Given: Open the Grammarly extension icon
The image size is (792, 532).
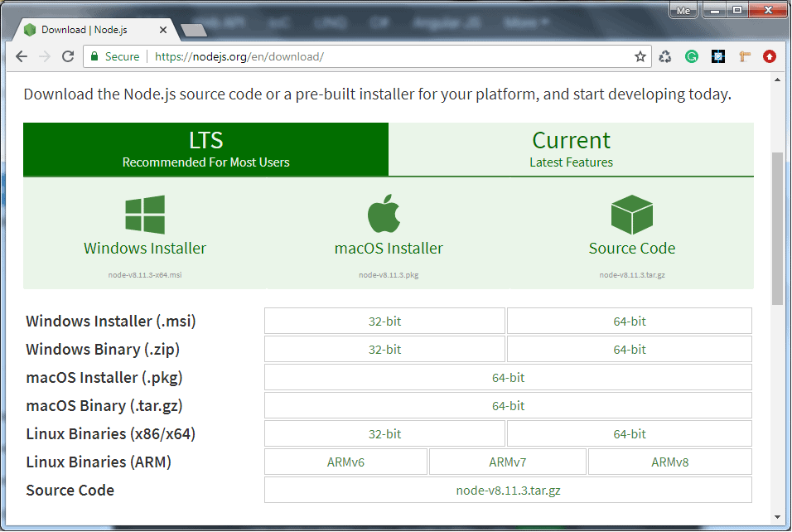Looking at the screenshot, I should (x=690, y=56).
